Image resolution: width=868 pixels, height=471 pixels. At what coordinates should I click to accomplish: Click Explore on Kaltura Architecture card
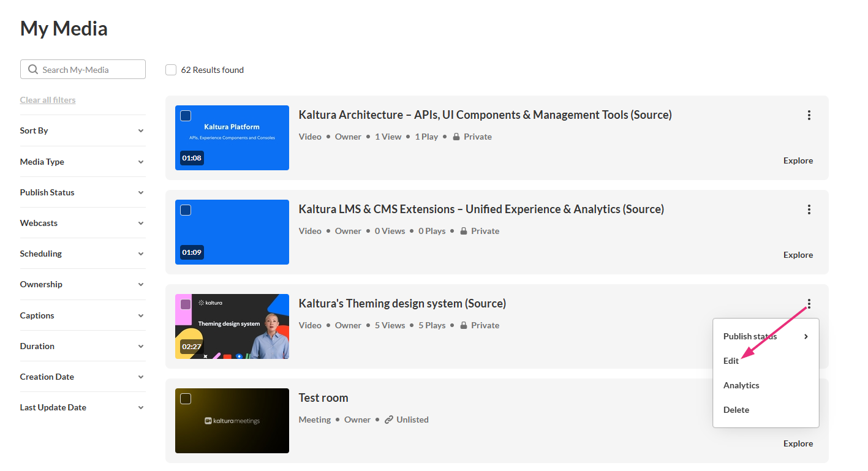pos(798,160)
